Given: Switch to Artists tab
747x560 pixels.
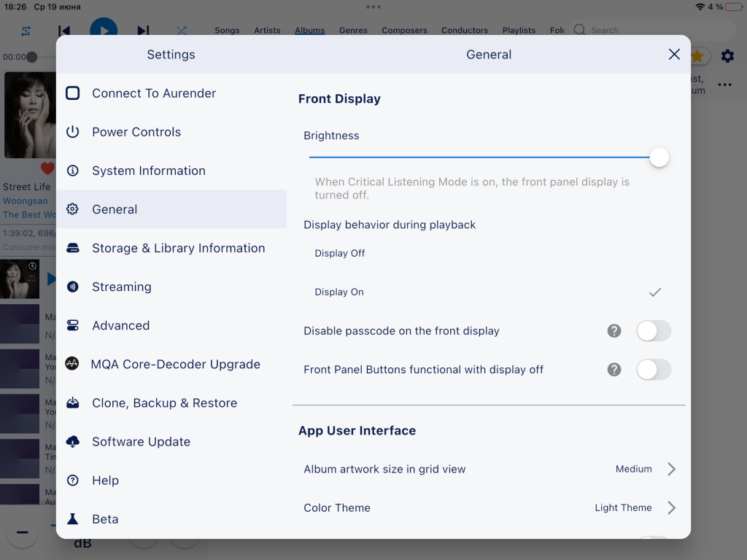Looking at the screenshot, I should click(267, 30).
